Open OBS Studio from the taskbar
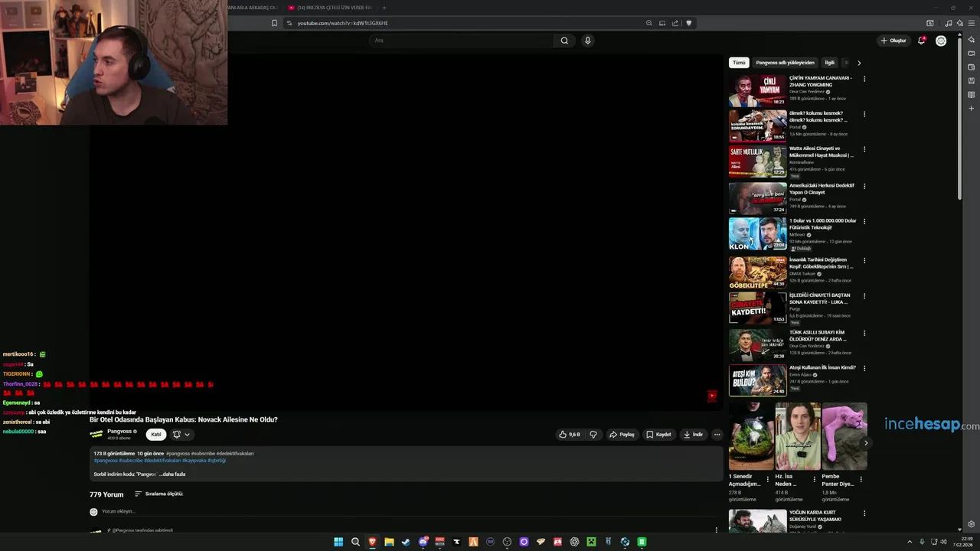Image resolution: width=980 pixels, height=551 pixels. [507, 542]
